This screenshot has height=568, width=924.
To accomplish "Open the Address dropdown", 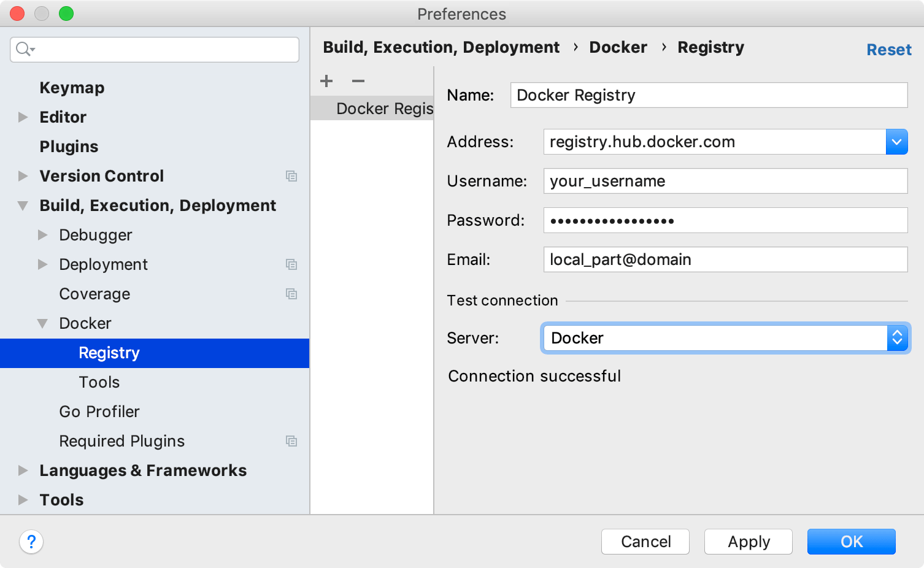I will click(x=896, y=142).
